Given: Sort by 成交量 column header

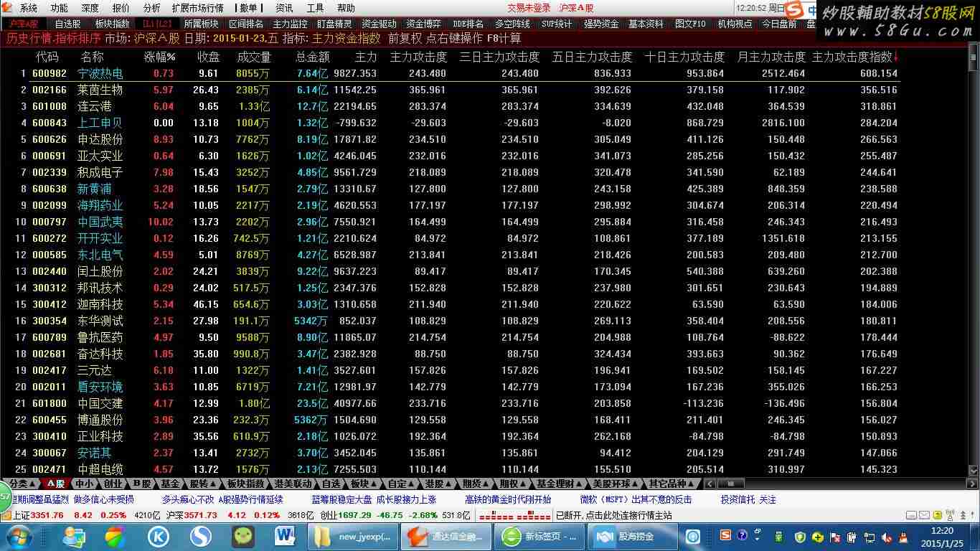Looking at the screenshot, I should pyautogui.click(x=254, y=57).
